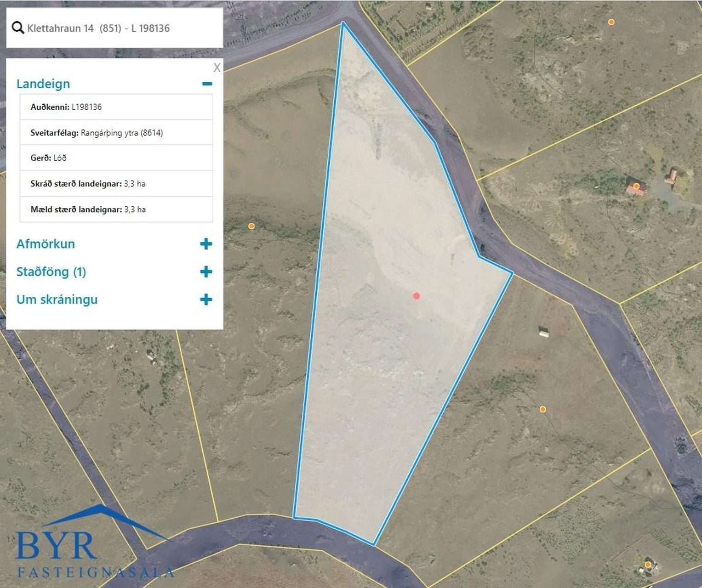Image resolution: width=702 pixels, height=588 pixels.
Task: Expand the Afmörkun section plus icon
Action: click(206, 244)
